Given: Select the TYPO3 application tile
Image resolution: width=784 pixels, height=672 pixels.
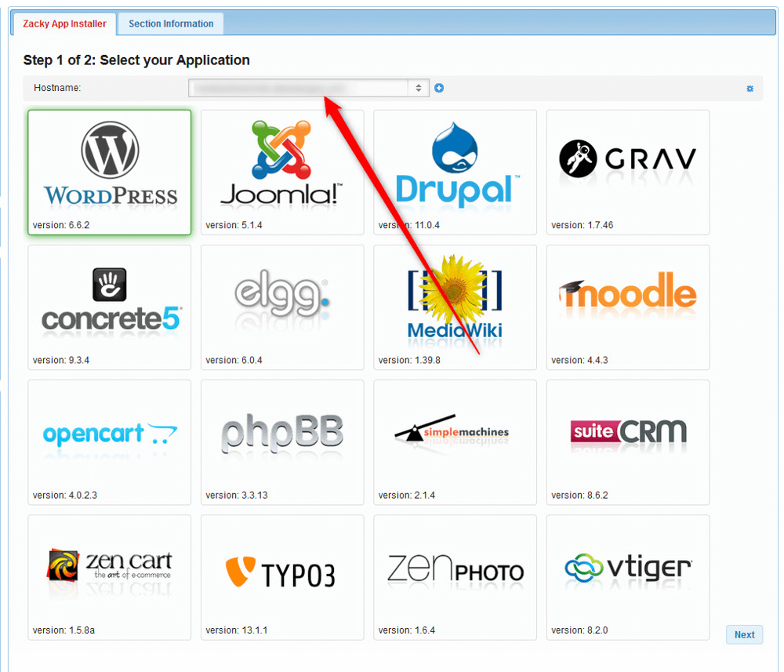Looking at the screenshot, I should [x=281, y=577].
